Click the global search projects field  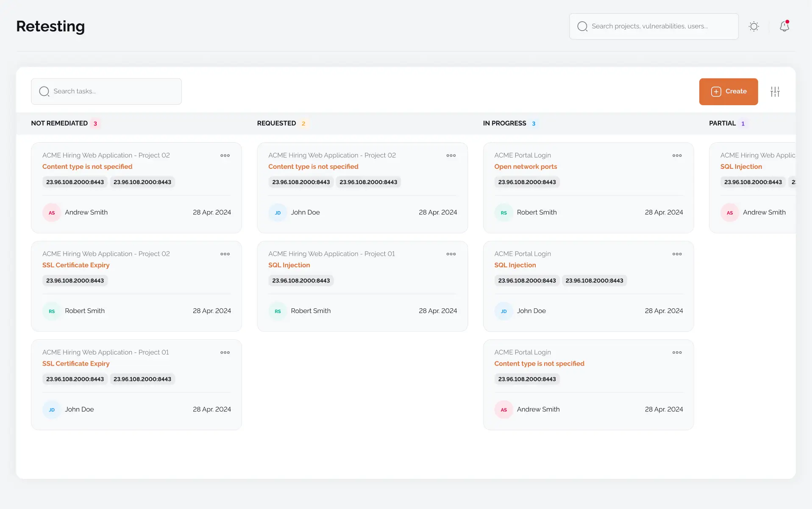(x=653, y=26)
